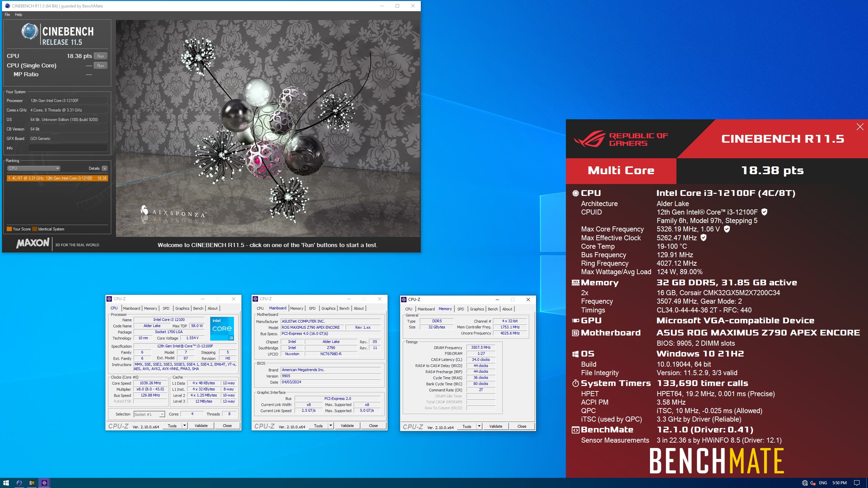Click the ENG language indicator
The image size is (868, 488).
click(823, 483)
